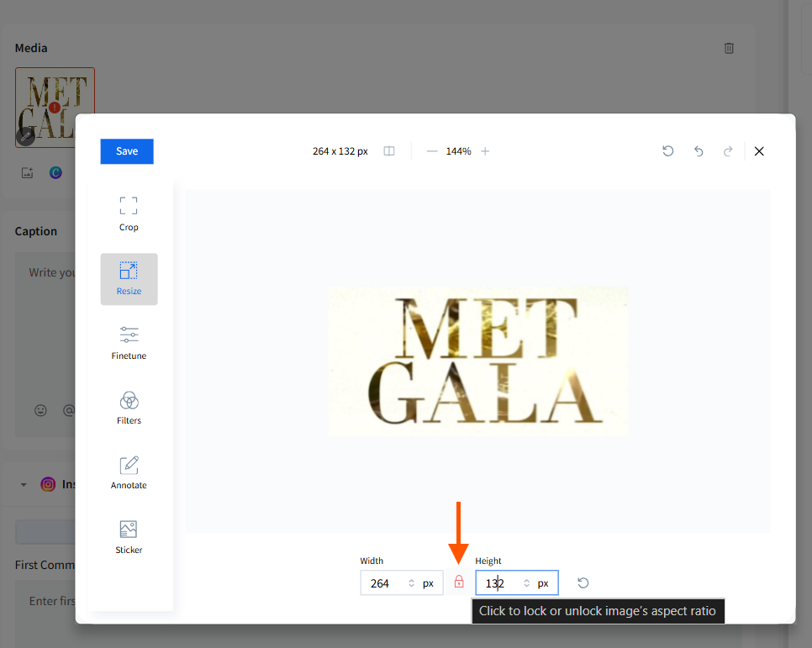The width and height of the screenshot is (812, 648).
Task: Open the Sticker tool
Action: click(x=129, y=537)
